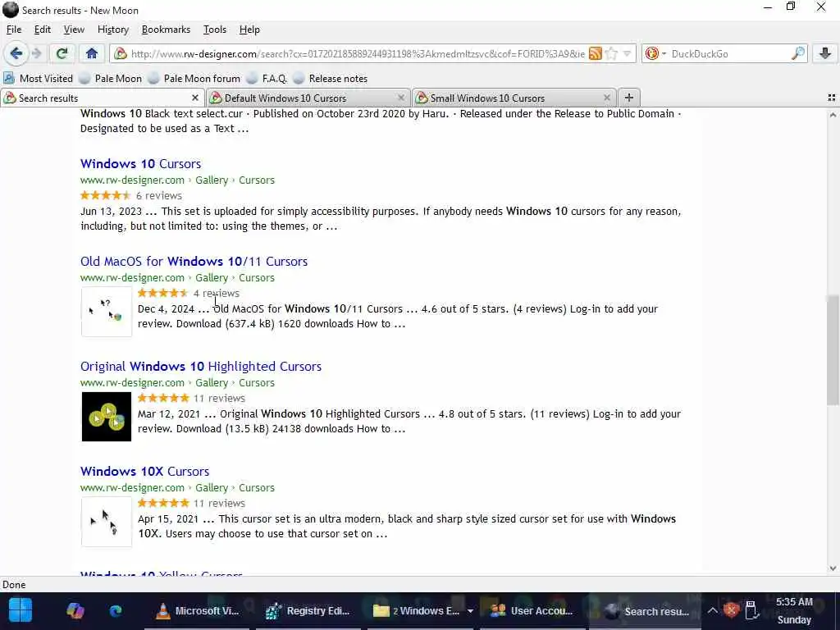
Task: Click the search magnifier icon
Action: click(x=797, y=53)
